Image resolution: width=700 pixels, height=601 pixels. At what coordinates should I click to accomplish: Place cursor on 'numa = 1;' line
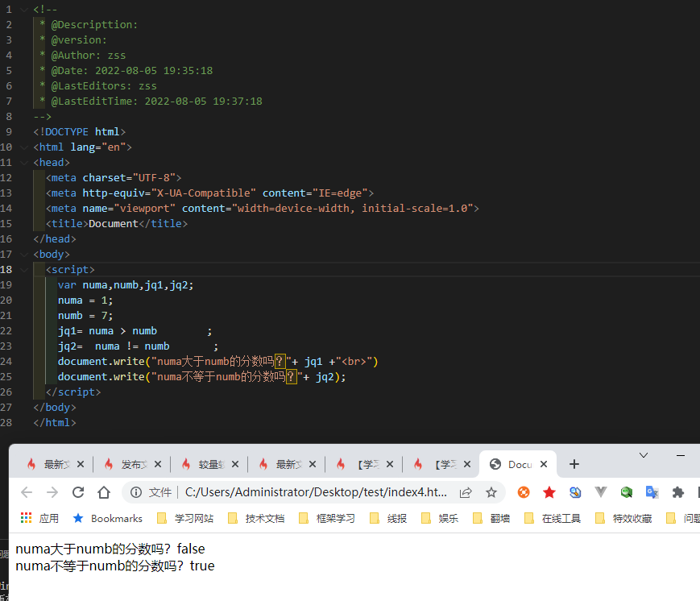click(85, 300)
